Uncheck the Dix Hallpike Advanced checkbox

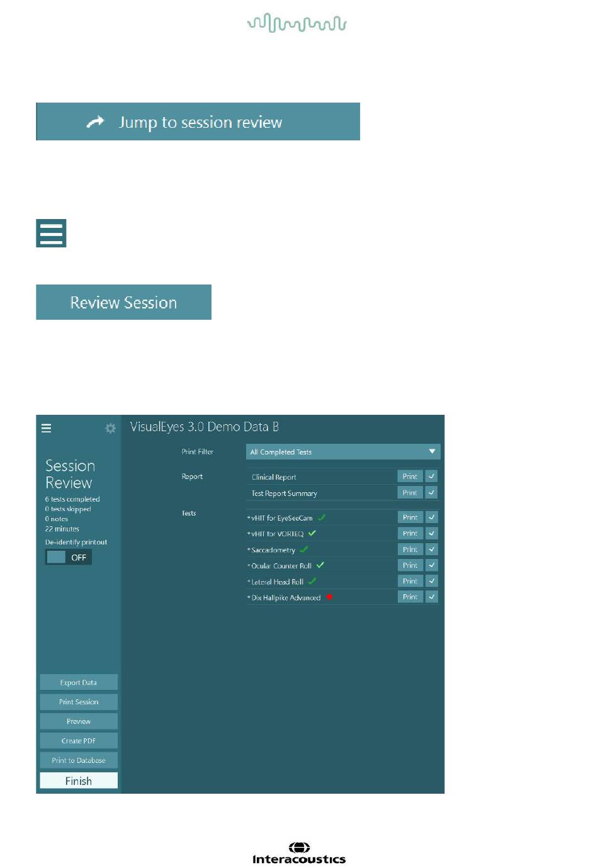(431, 597)
